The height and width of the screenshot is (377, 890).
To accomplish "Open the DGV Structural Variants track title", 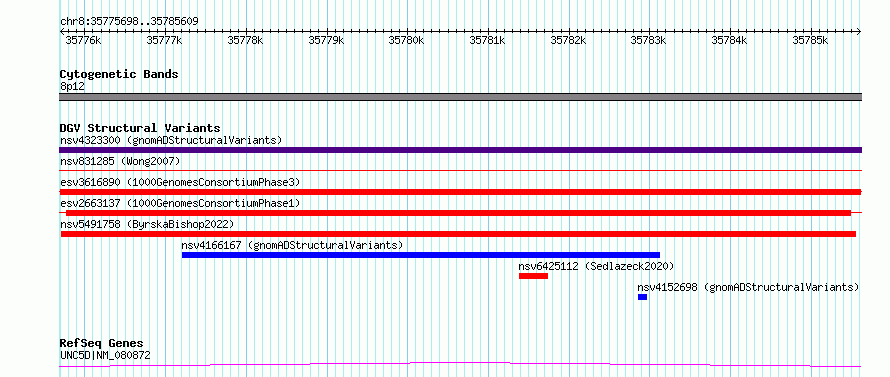I will tap(140, 128).
